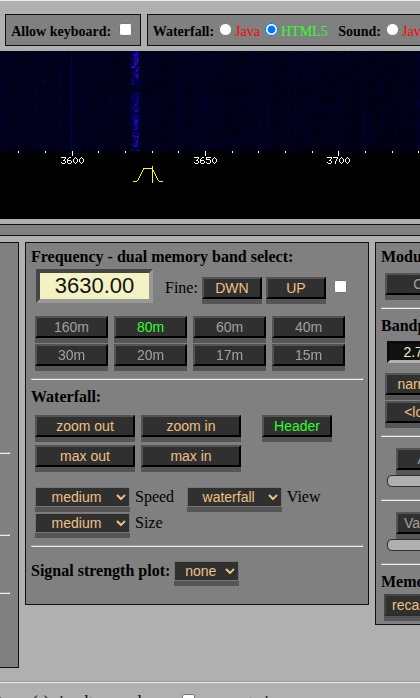Select the 17m band

[x=229, y=355]
